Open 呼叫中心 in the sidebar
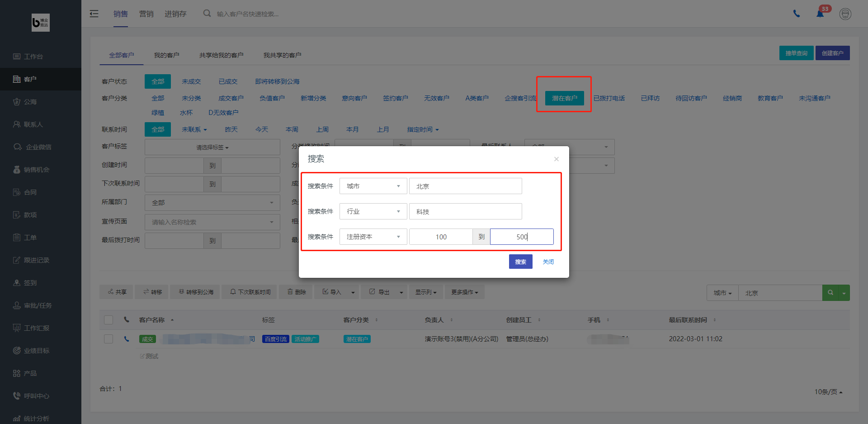The image size is (868, 424). 41,396
